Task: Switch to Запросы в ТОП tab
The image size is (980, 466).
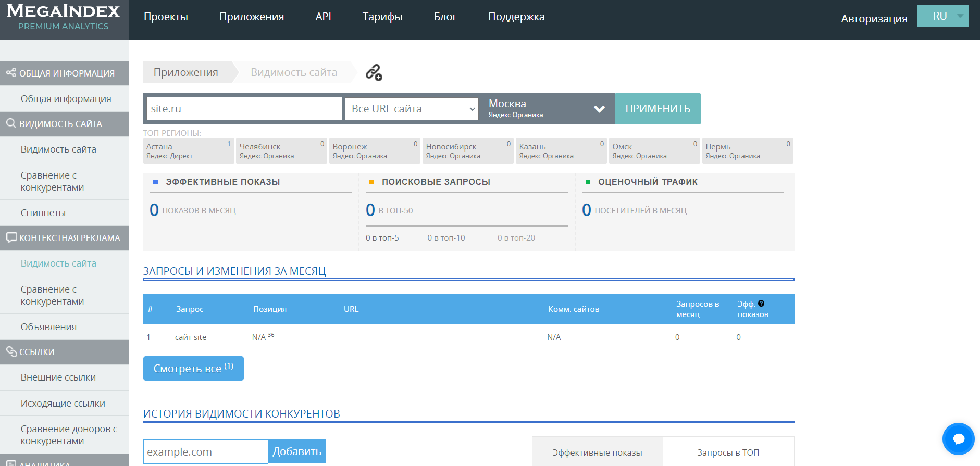Action: coord(728,452)
